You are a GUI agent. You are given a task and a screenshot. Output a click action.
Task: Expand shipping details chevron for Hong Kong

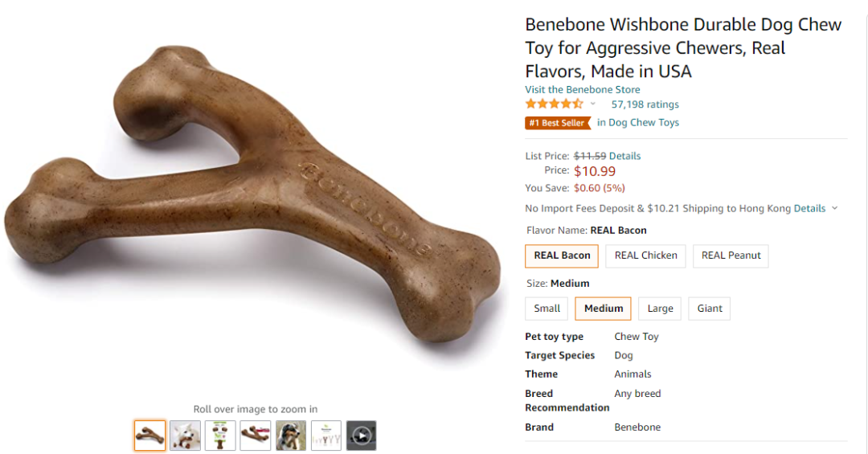pos(834,208)
